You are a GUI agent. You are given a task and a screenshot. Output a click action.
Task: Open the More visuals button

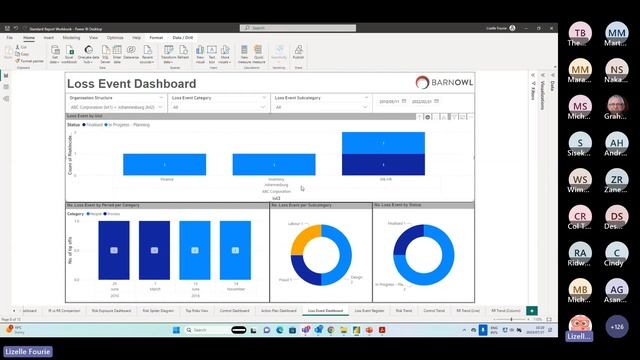pyautogui.click(x=225, y=54)
